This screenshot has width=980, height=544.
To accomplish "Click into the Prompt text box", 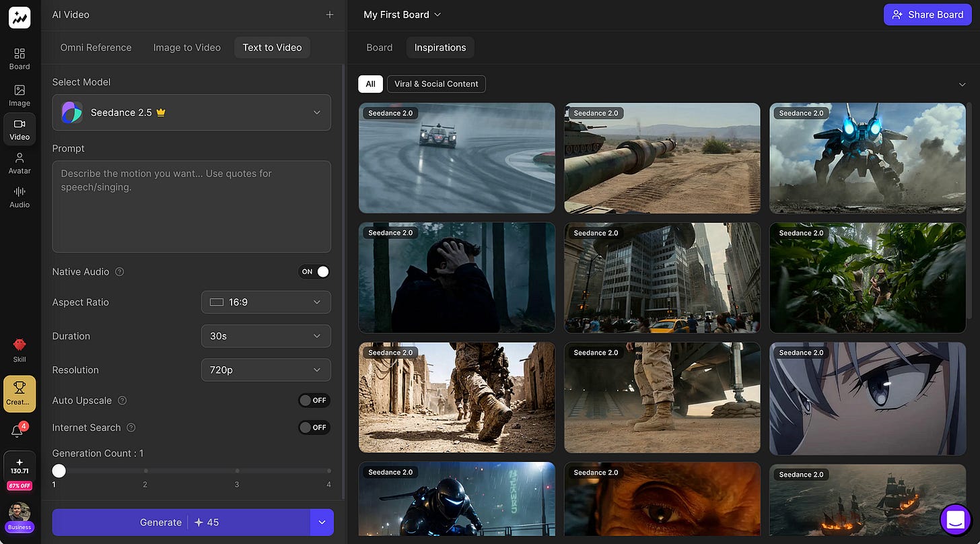I will [192, 206].
